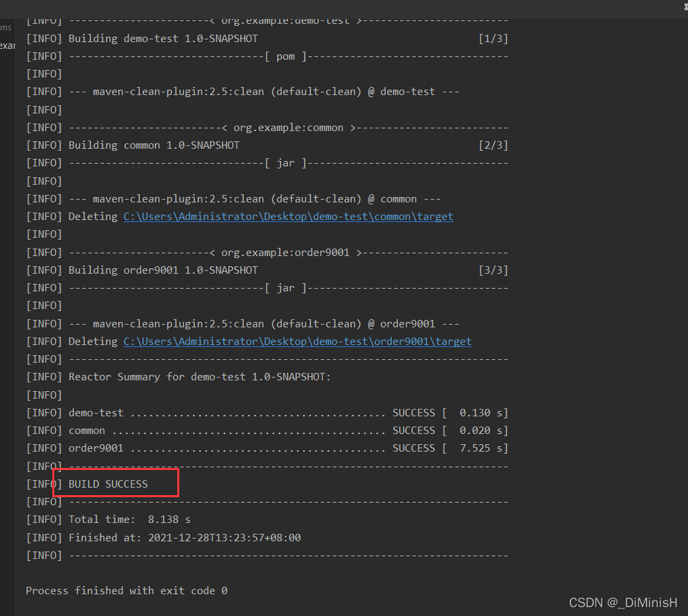Click the '[ pom ]' packaging line

click(267, 56)
